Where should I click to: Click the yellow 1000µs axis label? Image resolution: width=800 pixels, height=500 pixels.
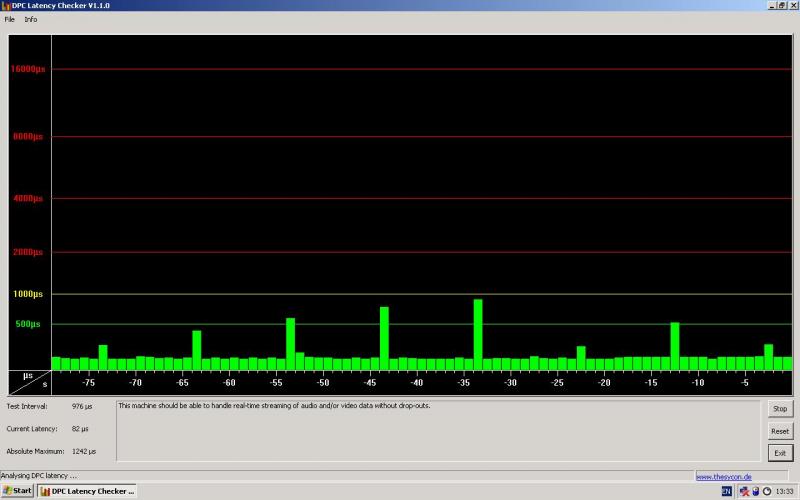coord(28,294)
